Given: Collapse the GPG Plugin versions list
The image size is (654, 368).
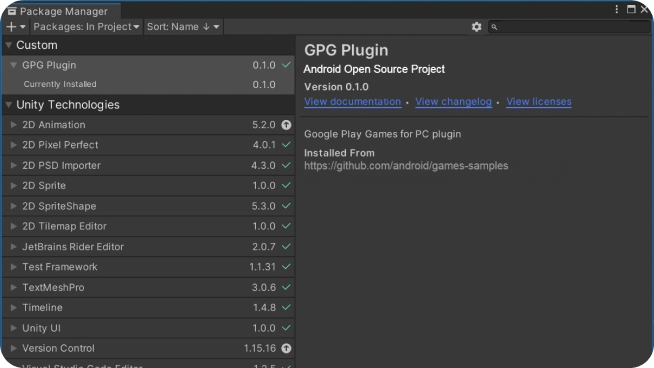Looking at the screenshot, I should tap(13, 65).
